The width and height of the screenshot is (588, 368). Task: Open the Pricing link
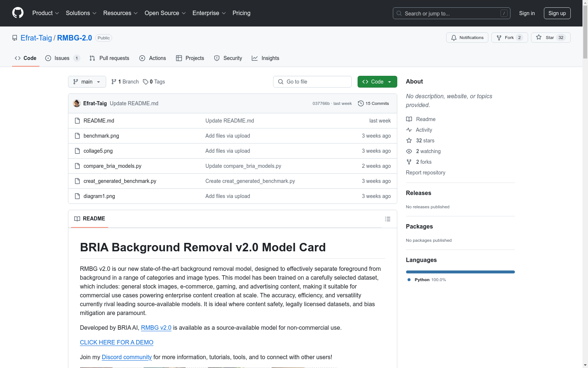click(x=241, y=13)
